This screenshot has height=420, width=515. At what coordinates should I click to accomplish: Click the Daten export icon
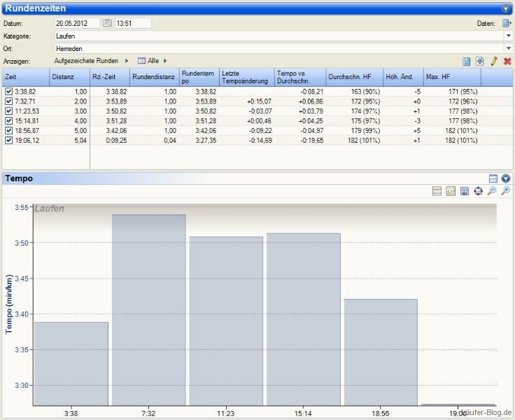[x=507, y=23]
